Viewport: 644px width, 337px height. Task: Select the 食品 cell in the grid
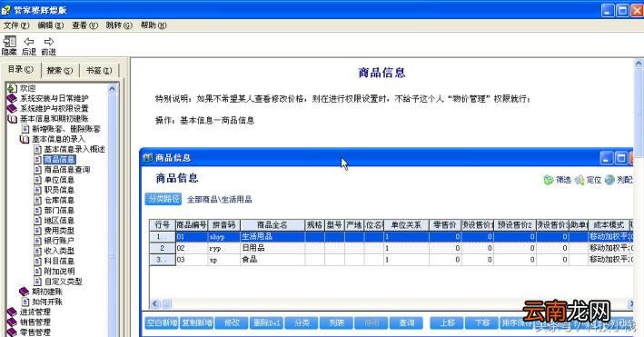click(272, 260)
